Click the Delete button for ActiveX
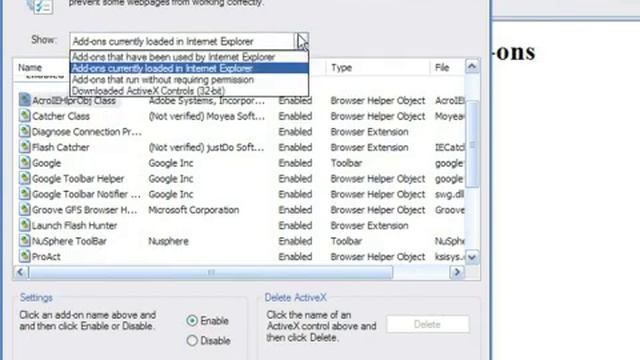This screenshot has width=640, height=360. (427, 324)
